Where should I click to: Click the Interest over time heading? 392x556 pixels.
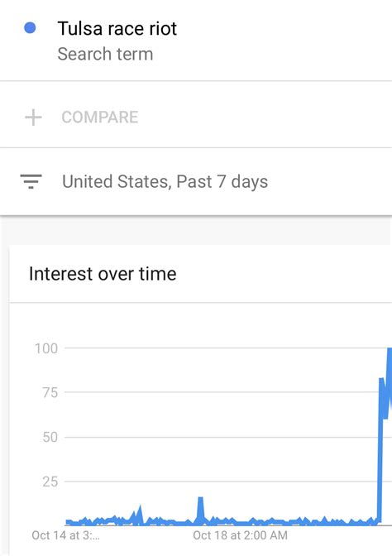tap(103, 274)
